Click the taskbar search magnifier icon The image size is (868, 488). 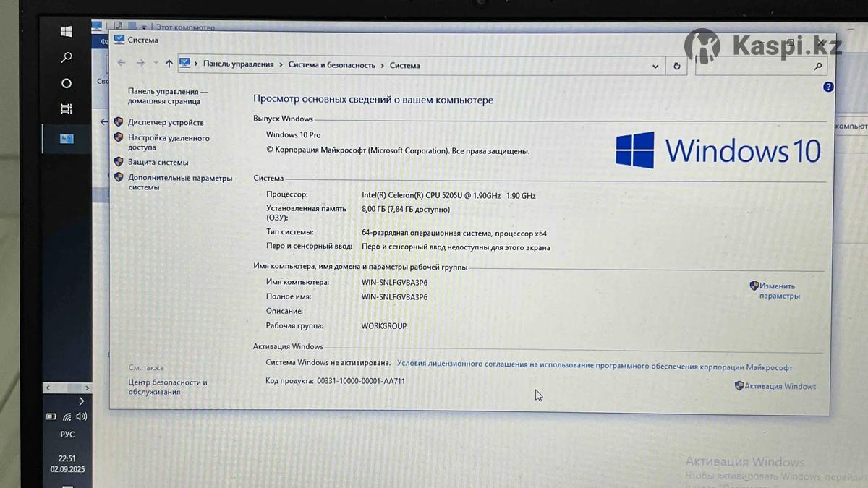[67, 58]
